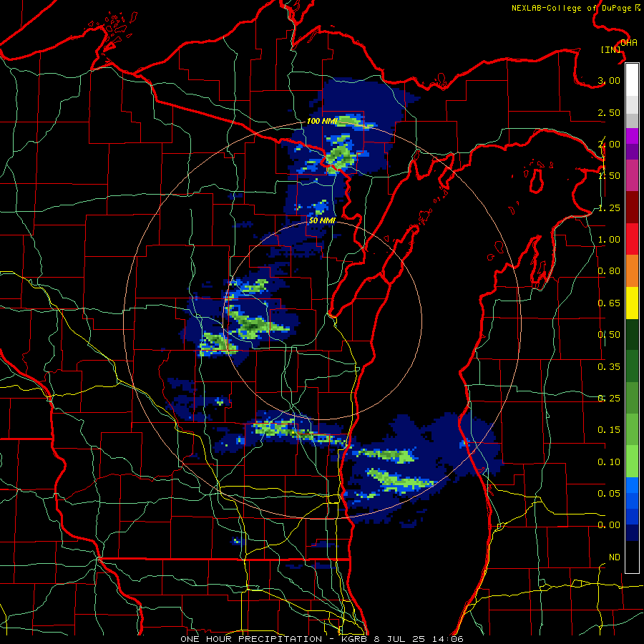644x644 pixels.
Task: Pick the white swatch at the legend top
Action: [x=632, y=79]
